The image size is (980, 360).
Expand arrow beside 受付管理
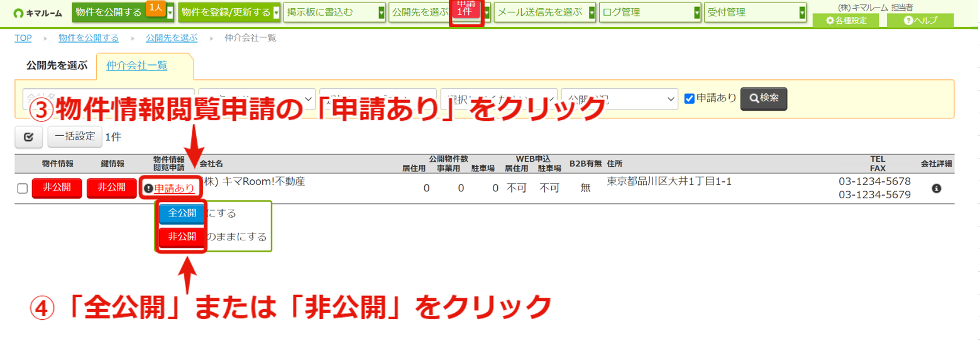(802, 13)
